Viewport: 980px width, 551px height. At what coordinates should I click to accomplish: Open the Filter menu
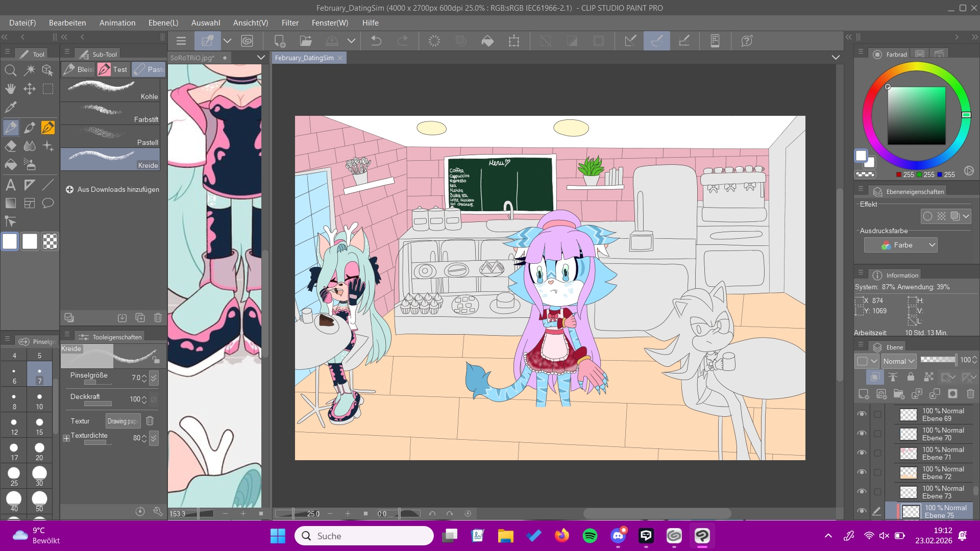290,23
